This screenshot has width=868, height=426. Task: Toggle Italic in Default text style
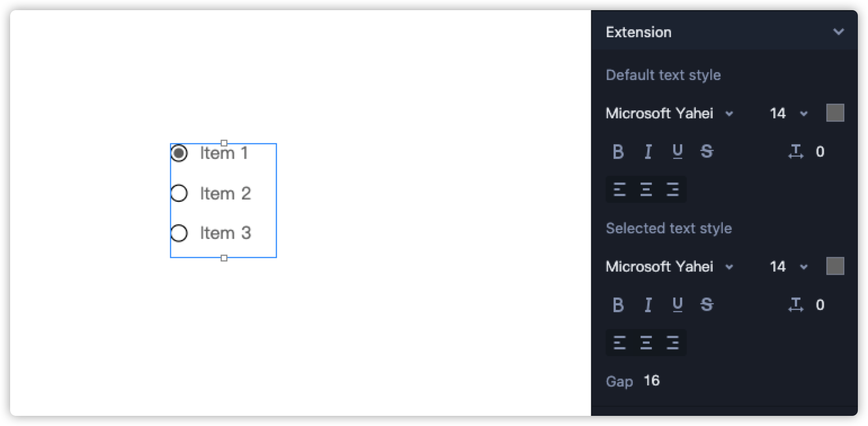[x=648, y=152]
